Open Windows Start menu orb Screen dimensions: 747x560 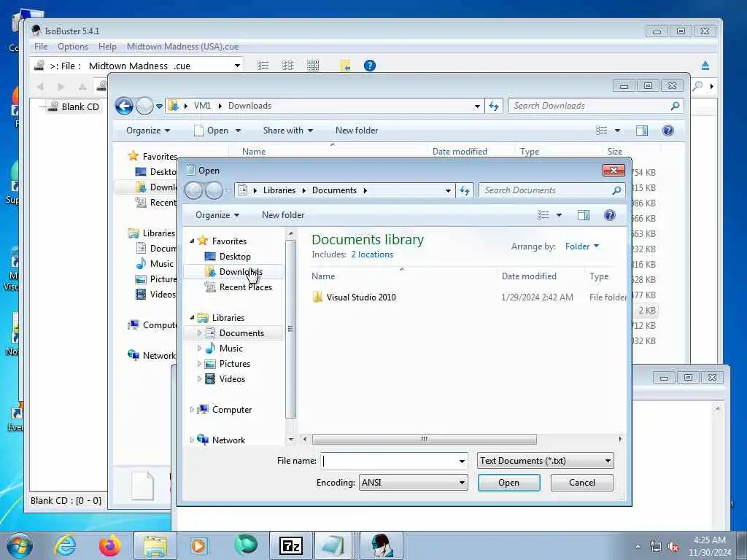[20, 545]
